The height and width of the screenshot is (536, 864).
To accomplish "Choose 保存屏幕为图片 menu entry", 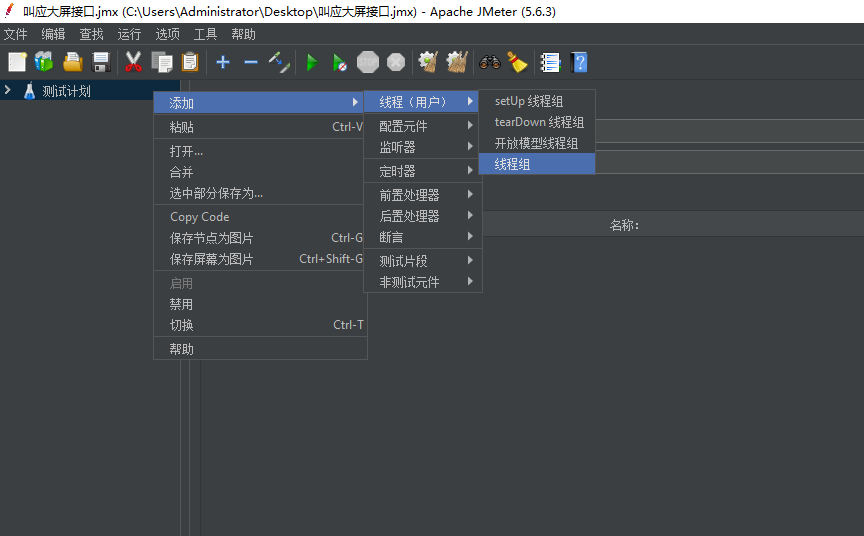I will click(x=259, y=259).
